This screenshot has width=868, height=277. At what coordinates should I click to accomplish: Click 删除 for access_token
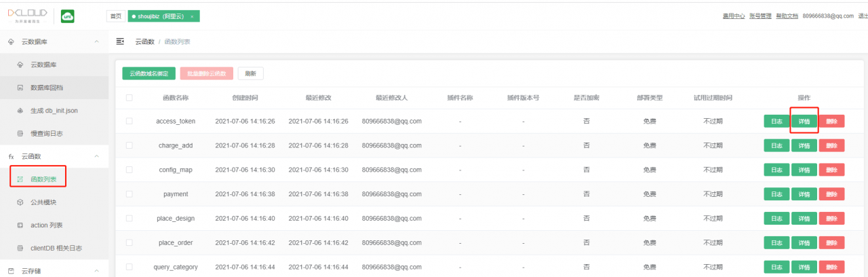tap(832, 121)
